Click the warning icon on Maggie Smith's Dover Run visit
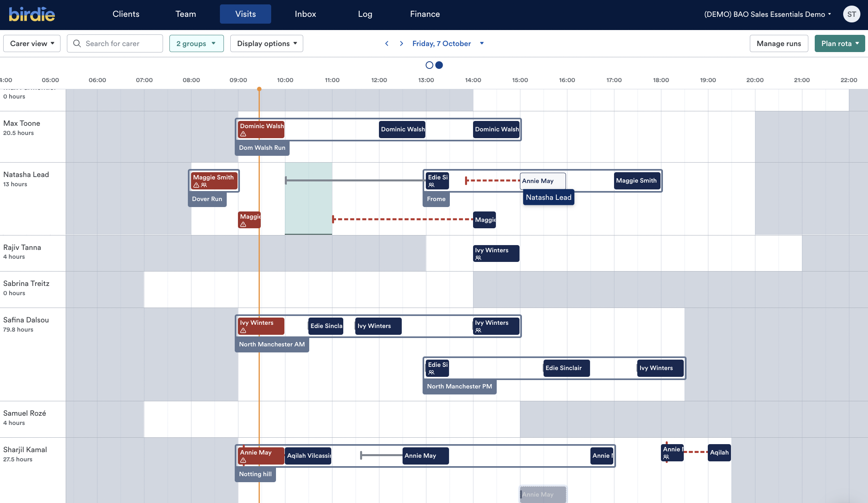The image size is (868, 503). [196, 185]
